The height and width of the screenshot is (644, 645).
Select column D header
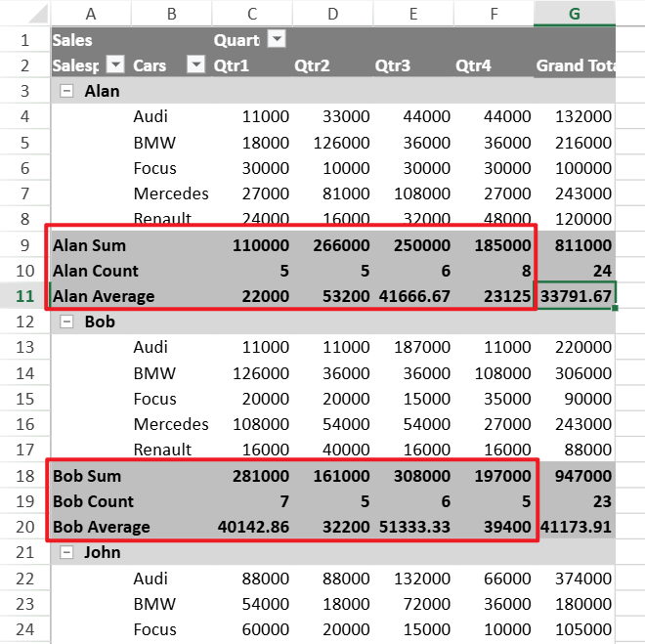point(333,14)
